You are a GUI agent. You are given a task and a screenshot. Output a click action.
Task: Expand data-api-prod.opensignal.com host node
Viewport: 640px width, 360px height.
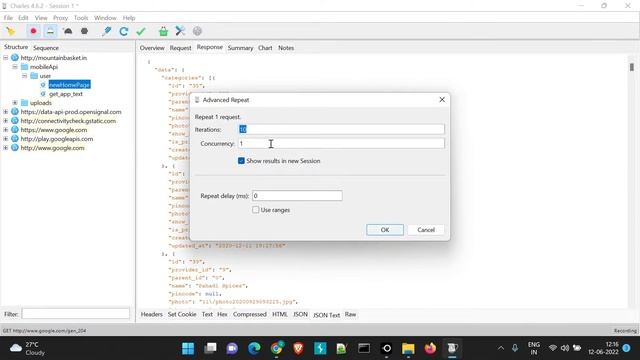(x=6, y=111)
